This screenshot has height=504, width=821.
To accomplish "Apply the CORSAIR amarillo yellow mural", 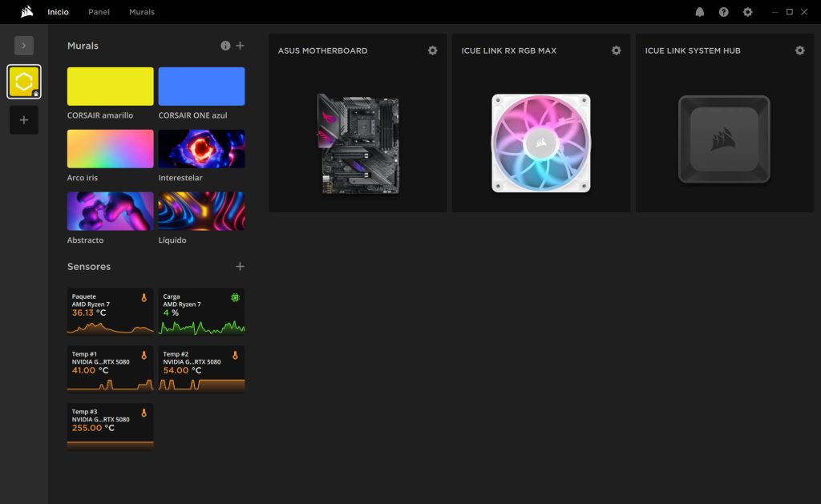I will coord(111,87).
